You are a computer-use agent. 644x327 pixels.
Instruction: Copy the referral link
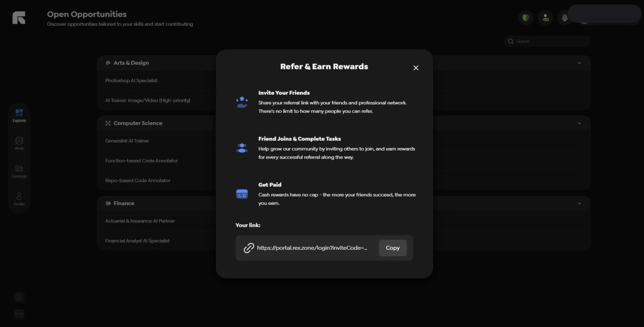coord(393,248)
